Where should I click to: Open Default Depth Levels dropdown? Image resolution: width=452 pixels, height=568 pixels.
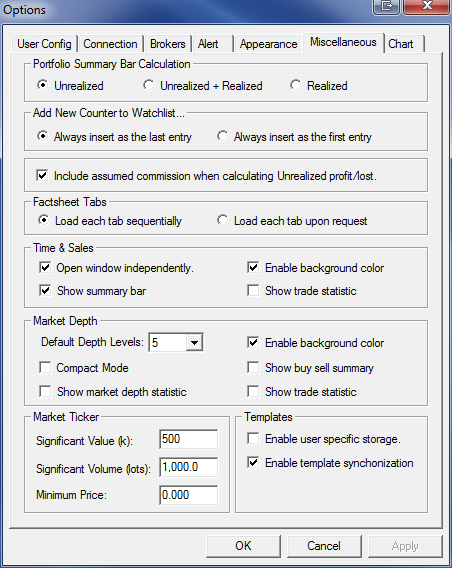(194, 342)
